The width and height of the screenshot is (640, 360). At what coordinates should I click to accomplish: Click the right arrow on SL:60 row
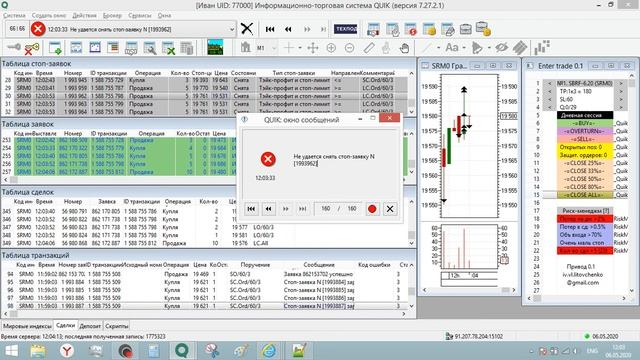pyautogui.click(x=621, y=99)
